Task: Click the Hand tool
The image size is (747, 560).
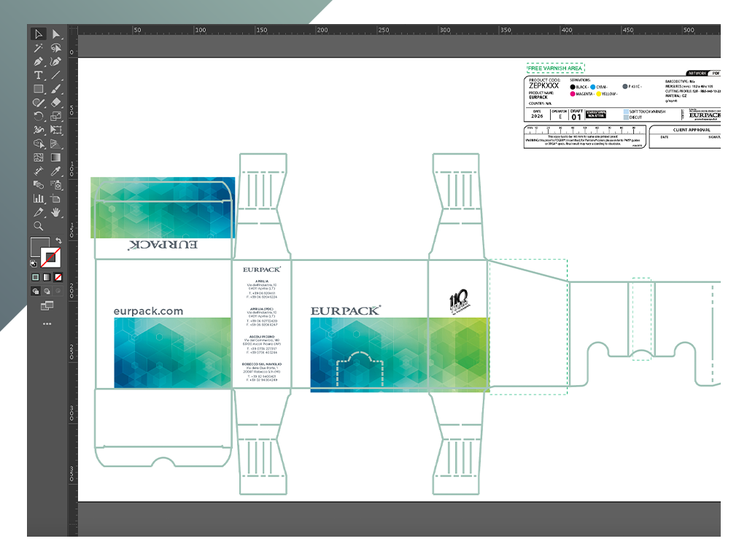Action: tap(56, 212)
